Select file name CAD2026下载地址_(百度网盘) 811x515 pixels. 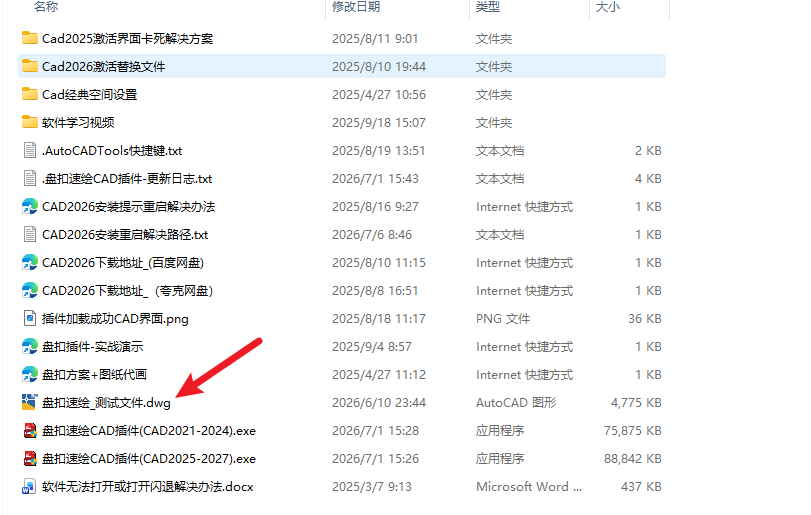(123, 263)
